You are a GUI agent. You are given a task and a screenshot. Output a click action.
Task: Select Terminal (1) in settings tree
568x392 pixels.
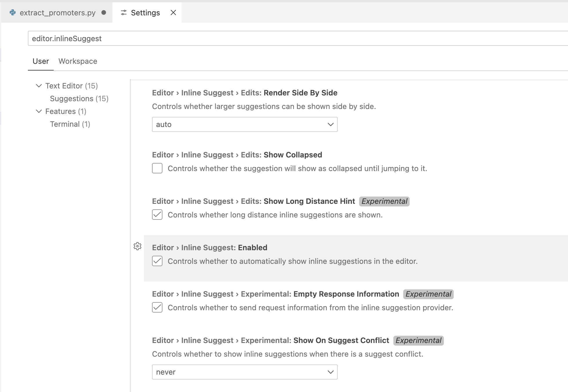(70, 124)
